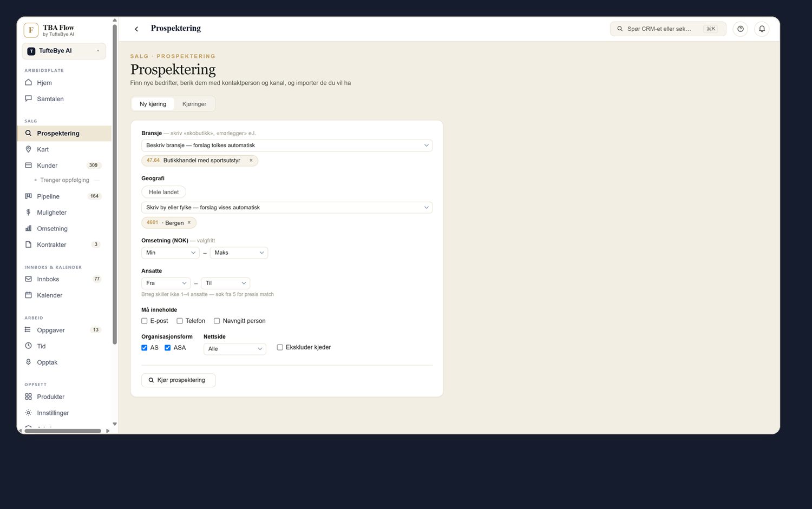Click the TBA Flow logo icon
The width and height of the screenshot is (812, 509).
coord(31,30)
